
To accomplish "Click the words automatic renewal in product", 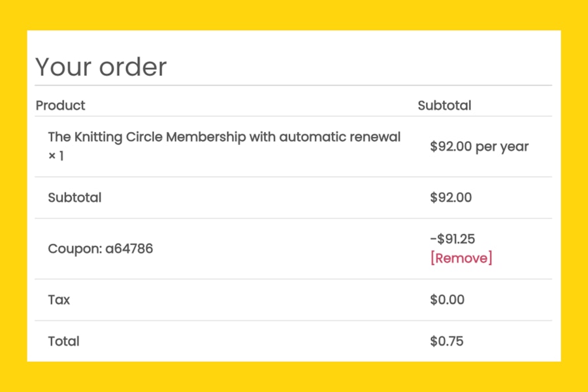I will [340, 137].
